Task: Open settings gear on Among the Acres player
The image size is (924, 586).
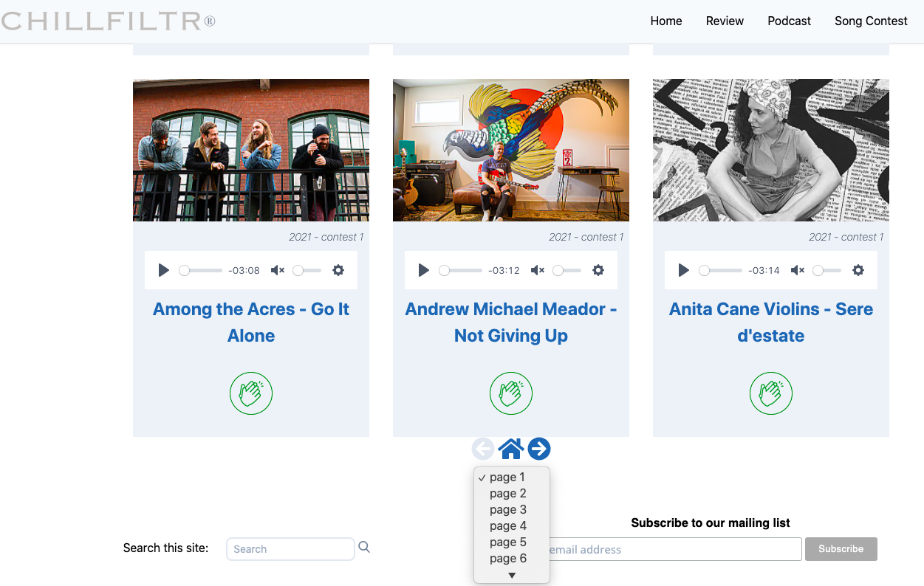Action: (338, 270)
